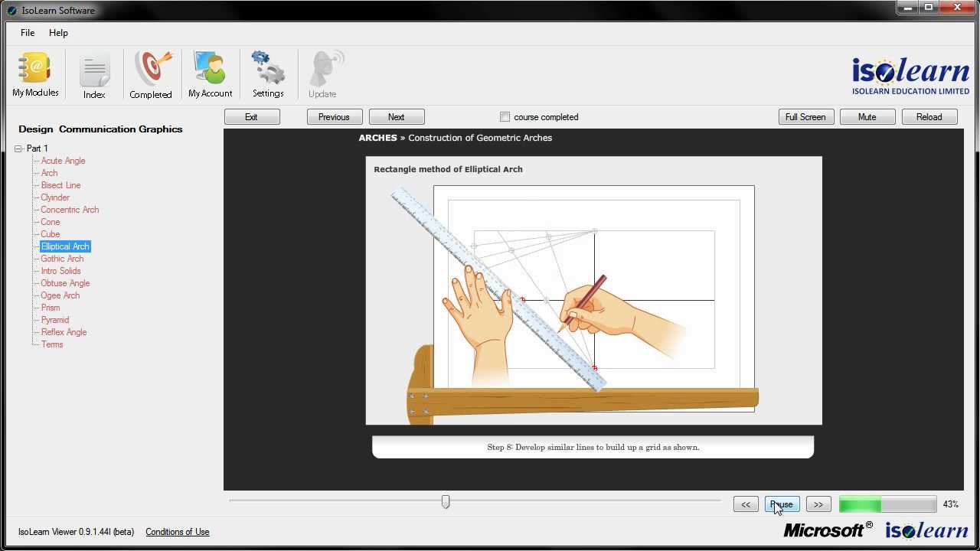Click the Rectangle method of Elliptical Arch title
The image size is (980, 551).
[448, 169]
